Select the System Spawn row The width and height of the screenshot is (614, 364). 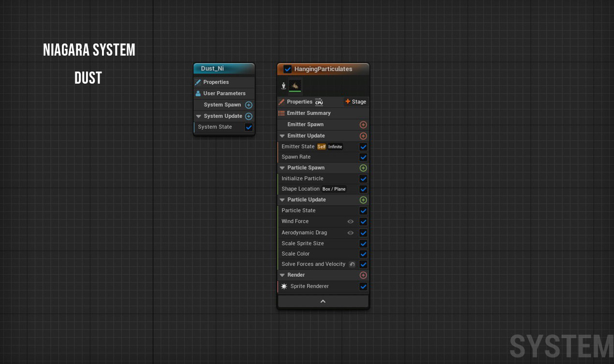pos(224,105)
